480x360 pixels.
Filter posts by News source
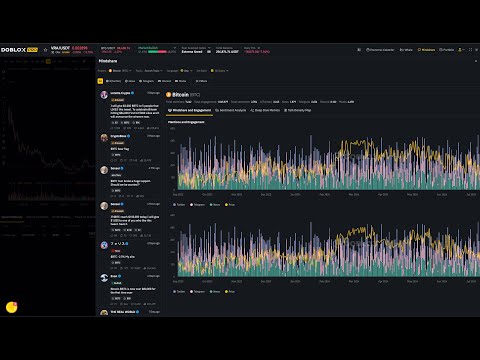click(130, 81)
